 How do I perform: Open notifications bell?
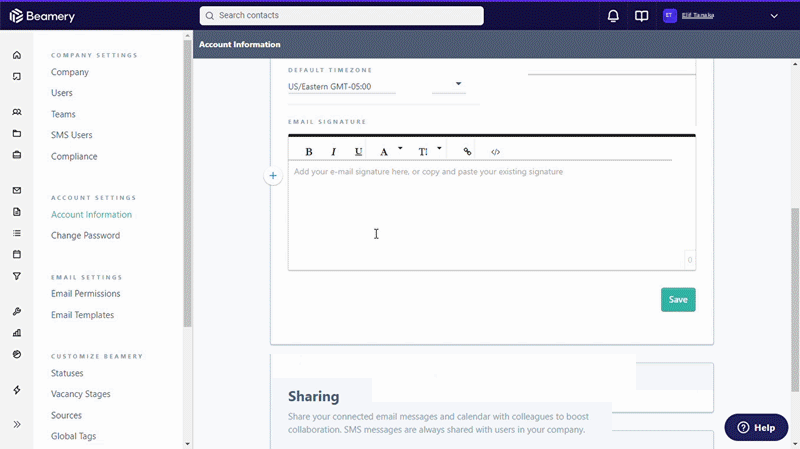[613, 16]
